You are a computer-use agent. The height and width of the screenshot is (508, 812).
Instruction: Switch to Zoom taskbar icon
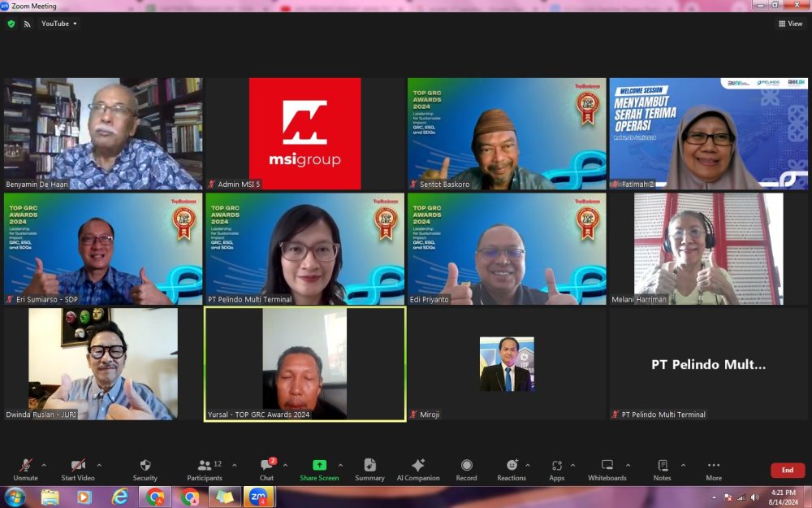(x=258, y=497)
